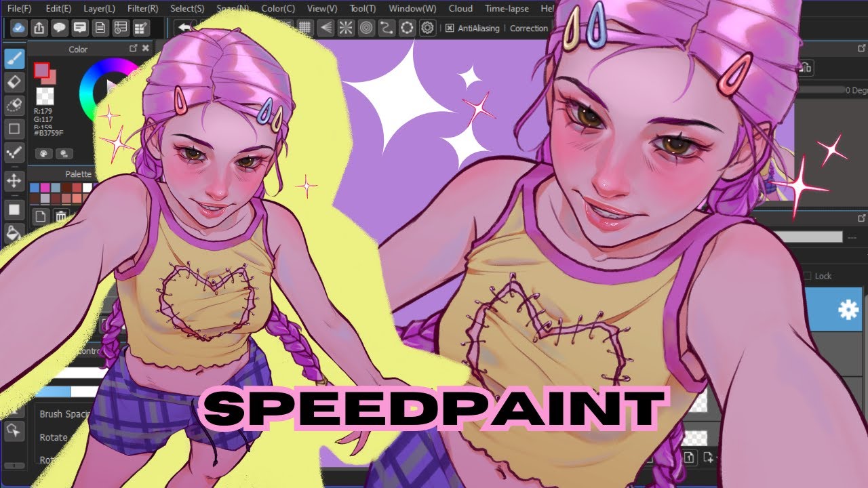Open the Edit(E) menu

click(59, 9)
